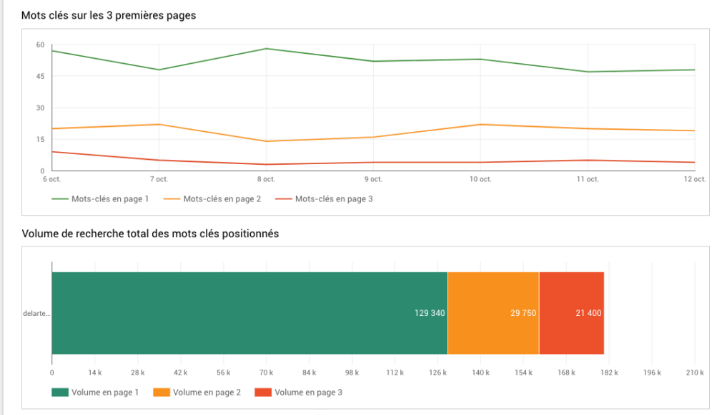Click the '15' y-axis label
The height and width of the screenshot is (415, 722).
41,139
